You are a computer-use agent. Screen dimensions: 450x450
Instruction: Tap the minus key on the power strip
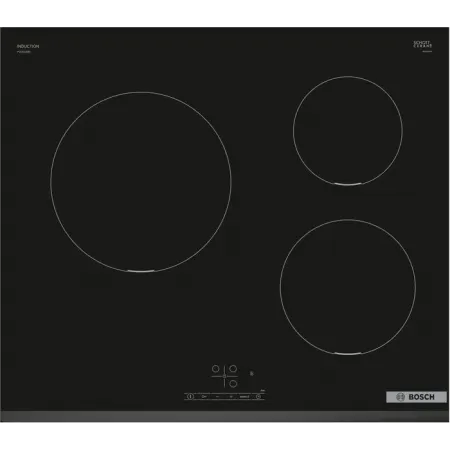(x=217, y=397)
